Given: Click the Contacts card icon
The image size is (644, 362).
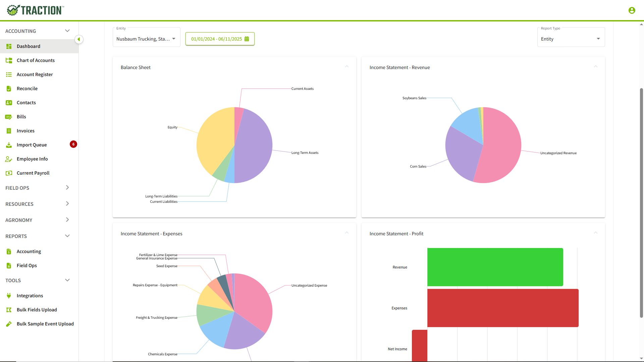Looking at the screenshot, I should (x=9, y=103).
